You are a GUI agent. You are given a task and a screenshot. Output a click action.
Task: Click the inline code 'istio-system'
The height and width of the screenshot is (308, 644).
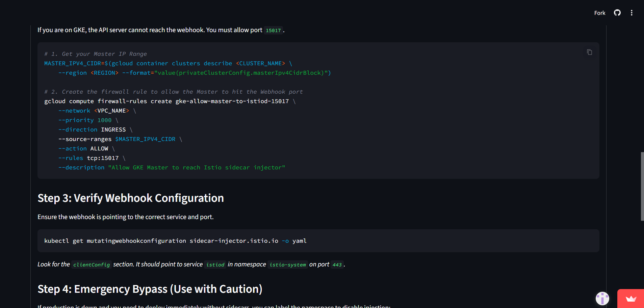[x=288, y=265]
